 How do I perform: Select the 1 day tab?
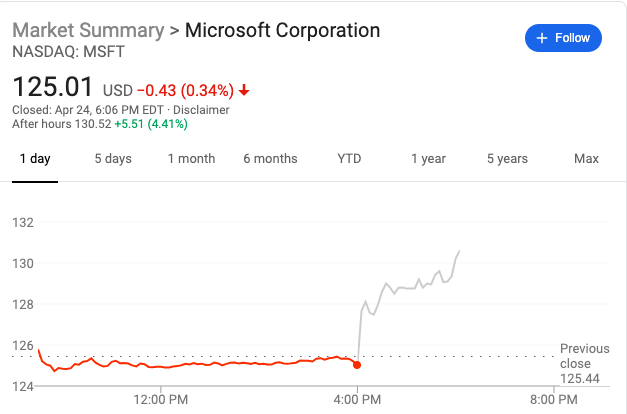(35, 159)
